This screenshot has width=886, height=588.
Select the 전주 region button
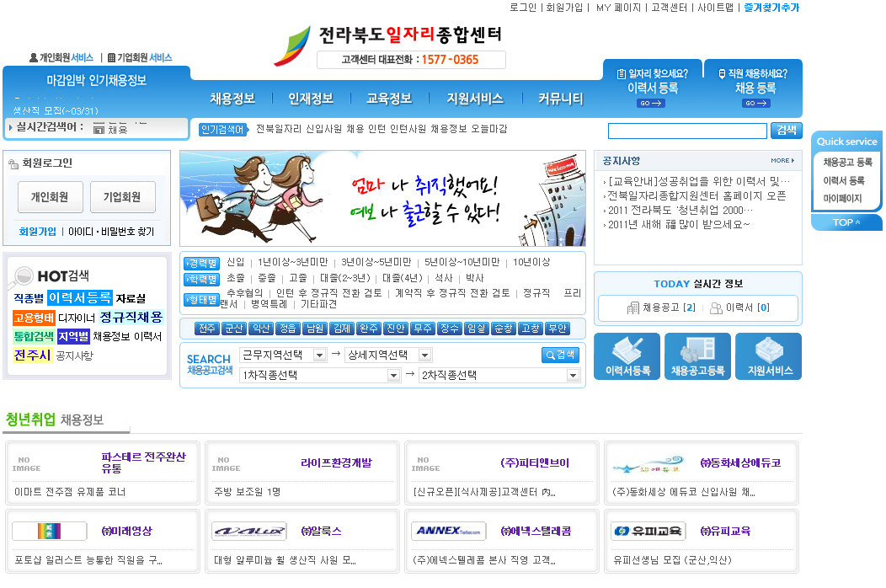(x=207, y=329)
